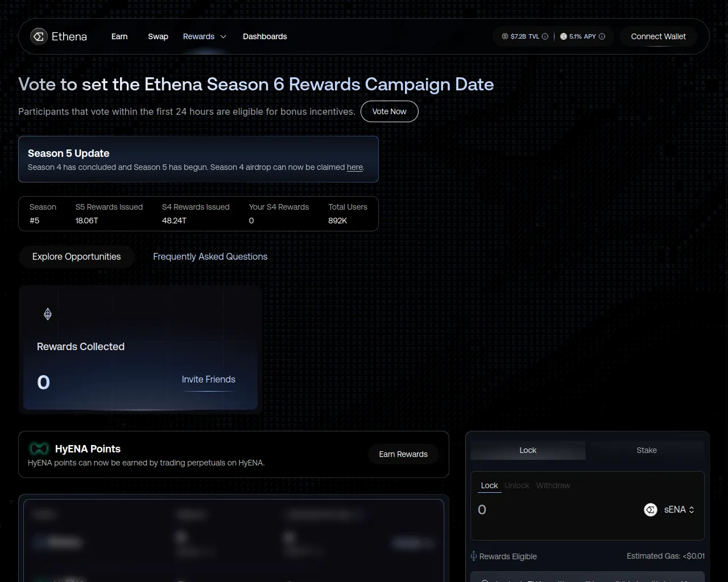
Task: Click the Ethena logo icon in the header
Action: (39, 36)
